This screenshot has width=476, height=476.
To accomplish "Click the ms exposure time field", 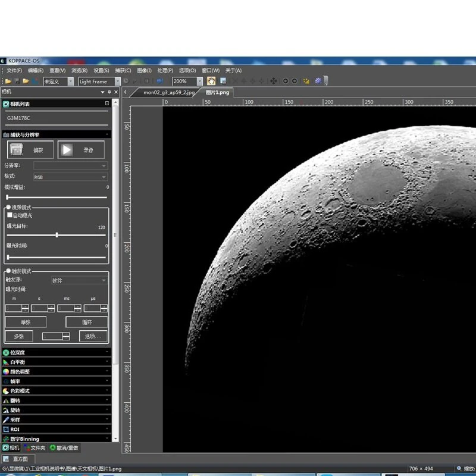I will (69, 308).
